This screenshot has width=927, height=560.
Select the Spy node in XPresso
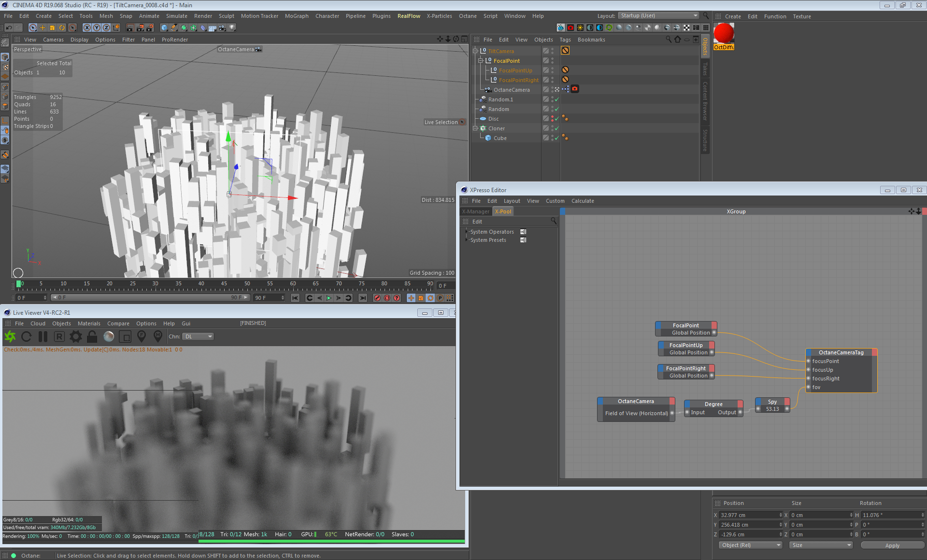pos(772,405)
